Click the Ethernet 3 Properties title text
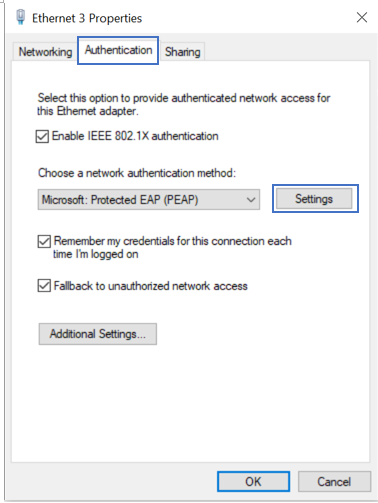Image resolution: width=378 pixels, height=503 pixels. point(87,18)
